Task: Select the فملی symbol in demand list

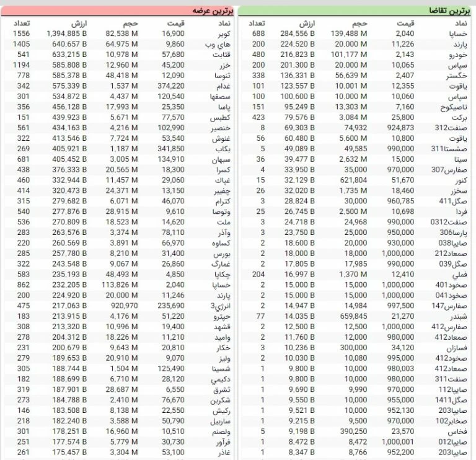Action: pos(459,273)
